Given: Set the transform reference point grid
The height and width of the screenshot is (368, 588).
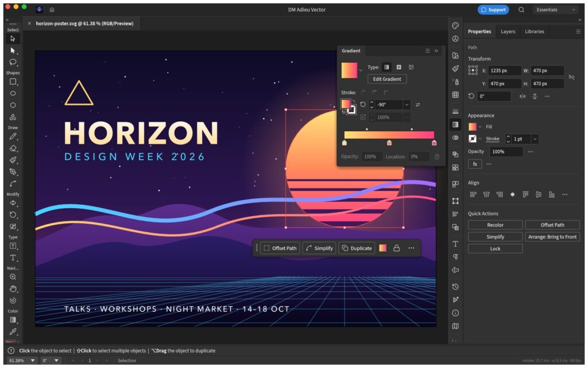Looking at the screenshot, I should coord(473,70).
